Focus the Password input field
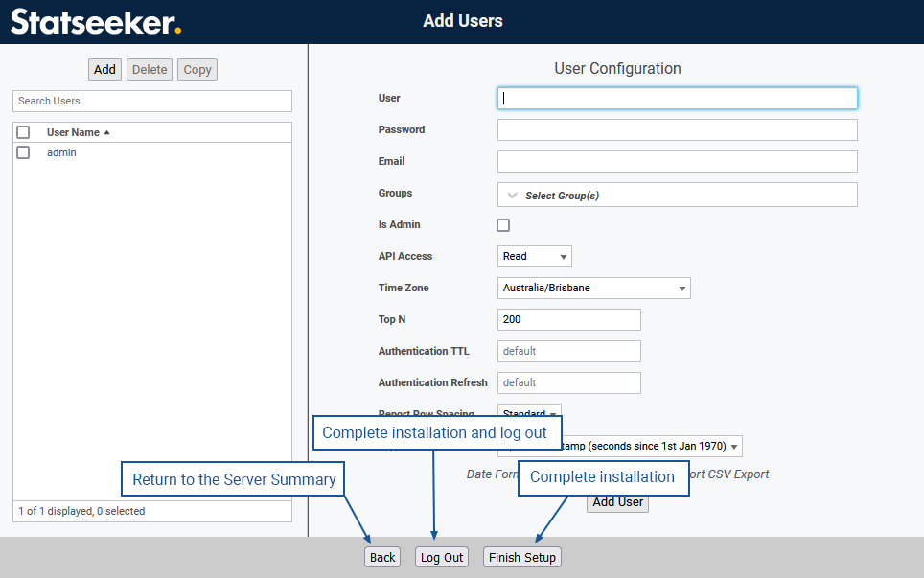Screen dimensions: 924x578 click(677, 129)
